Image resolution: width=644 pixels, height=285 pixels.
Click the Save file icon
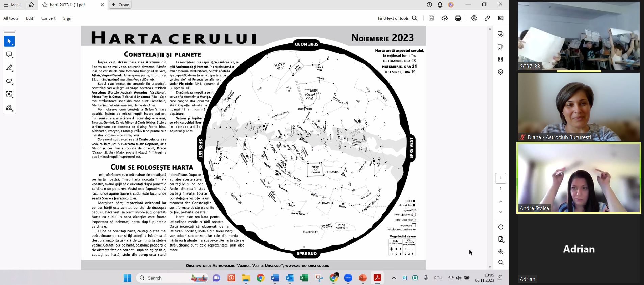[431, 18]
